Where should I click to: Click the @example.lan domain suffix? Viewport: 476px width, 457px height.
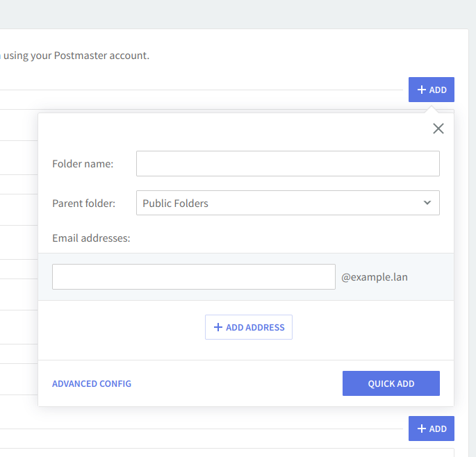click(x=375, y=277)
